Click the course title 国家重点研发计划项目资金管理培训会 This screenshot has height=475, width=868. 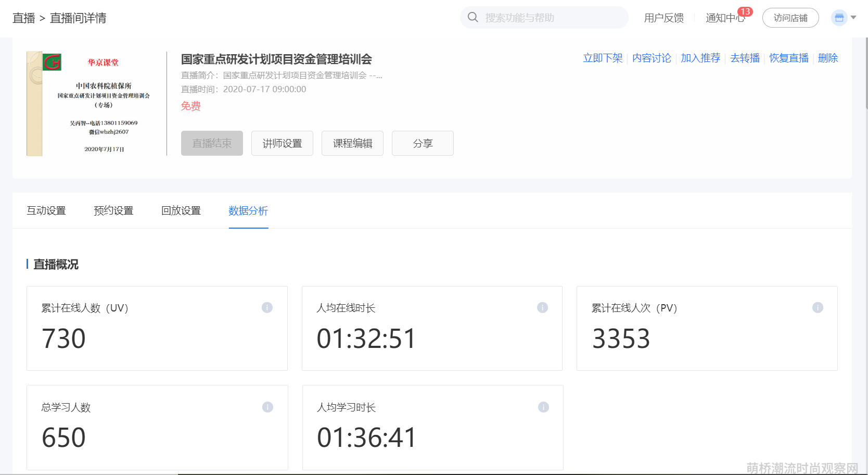(x=276, y=59)
